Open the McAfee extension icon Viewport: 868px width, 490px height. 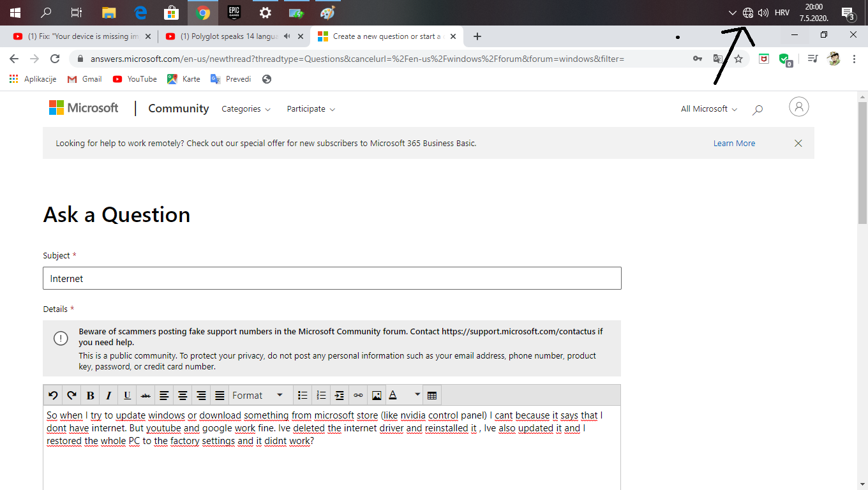pyautogui.click(x=763, y=59)
